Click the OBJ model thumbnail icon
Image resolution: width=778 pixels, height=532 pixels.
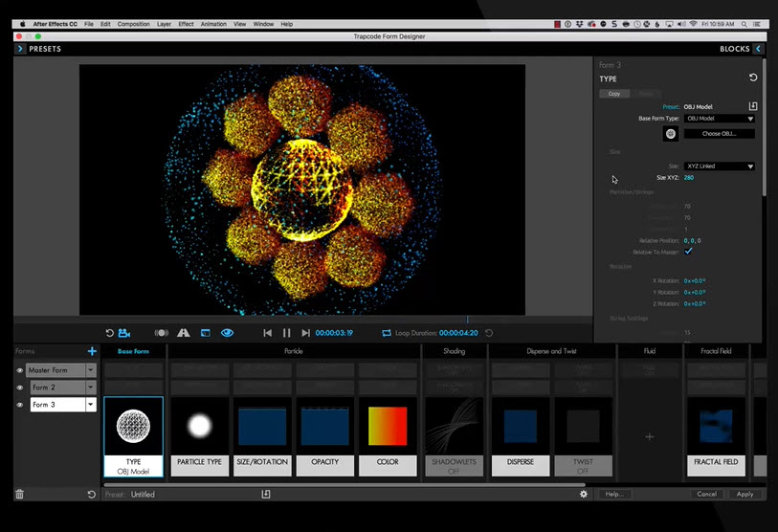click(670, 134)
